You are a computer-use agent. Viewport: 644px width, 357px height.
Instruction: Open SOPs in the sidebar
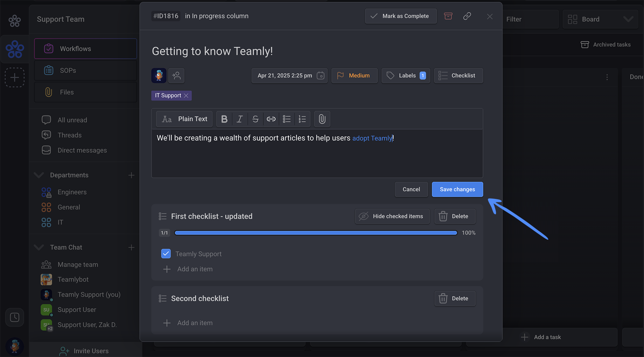[86, 70]
